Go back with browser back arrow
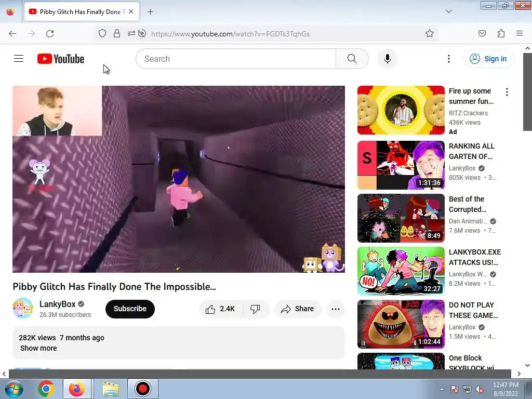The width and height of the screenshot is (532, 399). [x=12, y=34]
